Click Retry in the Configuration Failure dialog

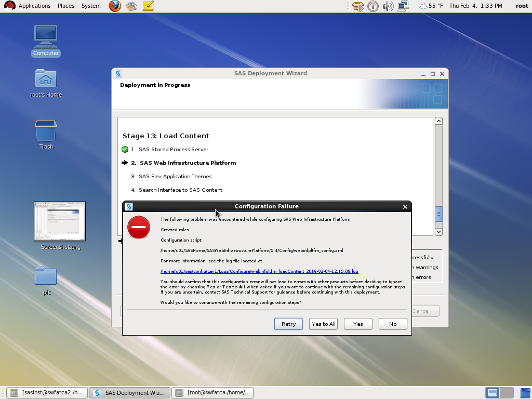(288, 324)
